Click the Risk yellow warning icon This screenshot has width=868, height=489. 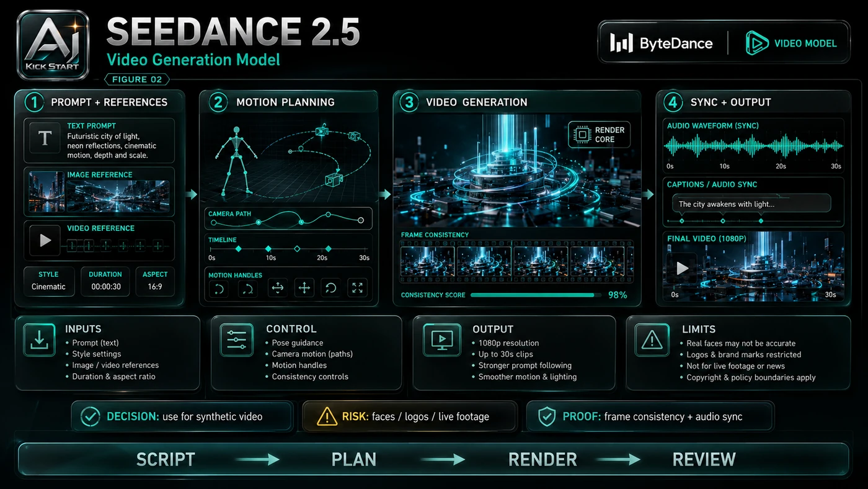pos(327,416)
